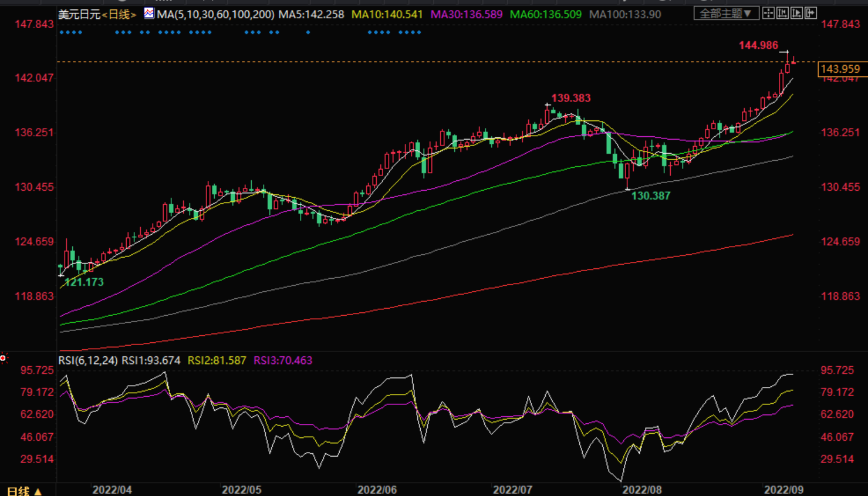Screen dimensions: 868x496
Task: Click the MA30:136.589 purple legend value
Action: pos(467,14)
